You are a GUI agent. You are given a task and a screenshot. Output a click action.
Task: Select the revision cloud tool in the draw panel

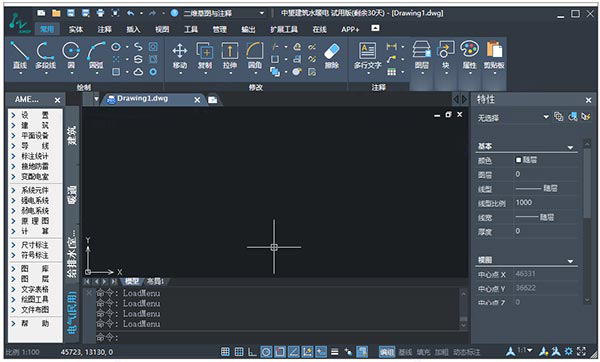(x=138, y=72)
